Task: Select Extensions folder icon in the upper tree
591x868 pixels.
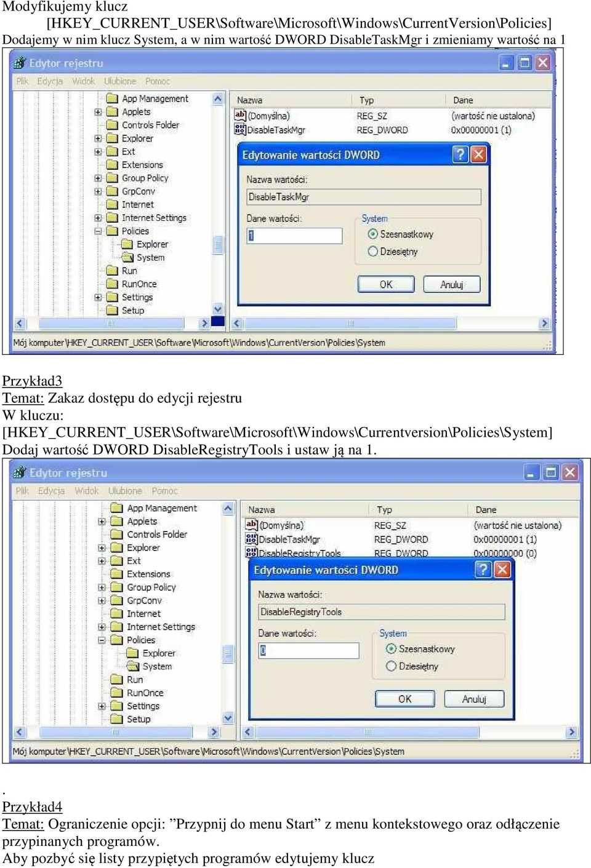Action: pyautogui.click(x=112, y=165)
